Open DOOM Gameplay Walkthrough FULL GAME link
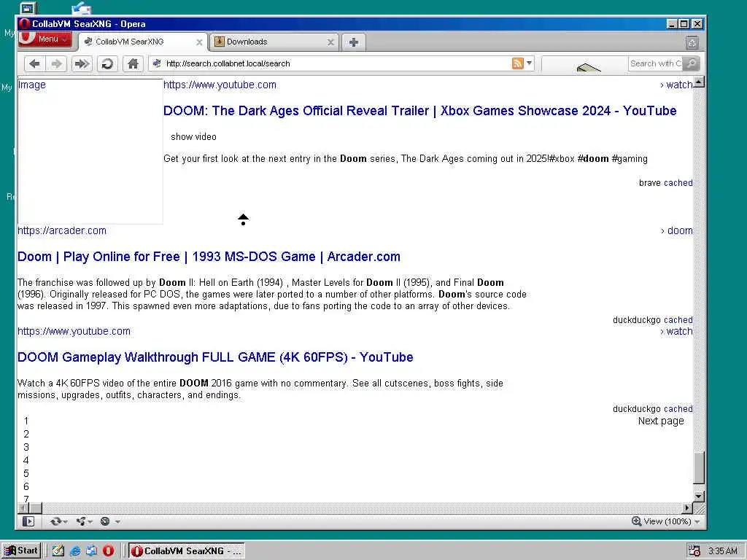Viewport: 747px width, 560px height. point(215,357)
